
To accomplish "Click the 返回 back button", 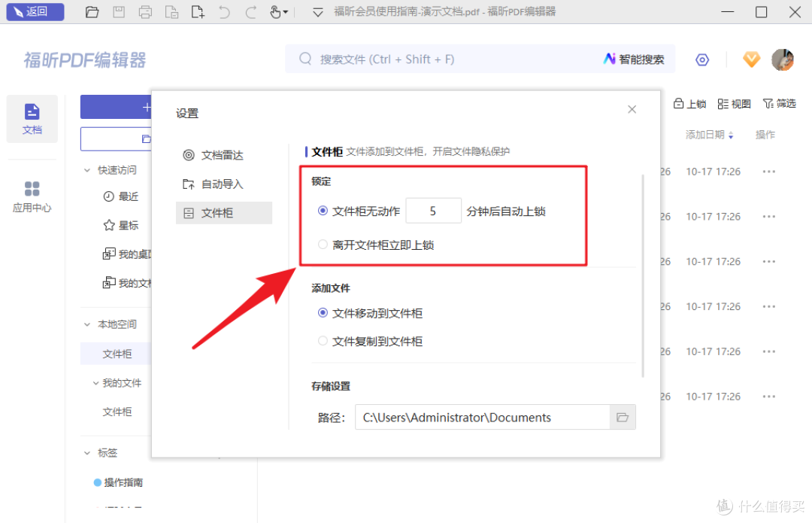I will (x=35, y=11).
